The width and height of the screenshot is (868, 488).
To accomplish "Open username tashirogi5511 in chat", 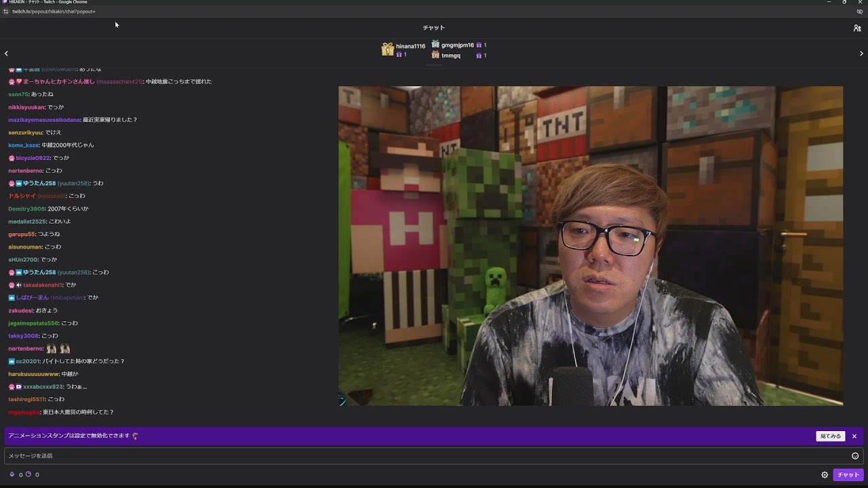I will tap(26, 400).
